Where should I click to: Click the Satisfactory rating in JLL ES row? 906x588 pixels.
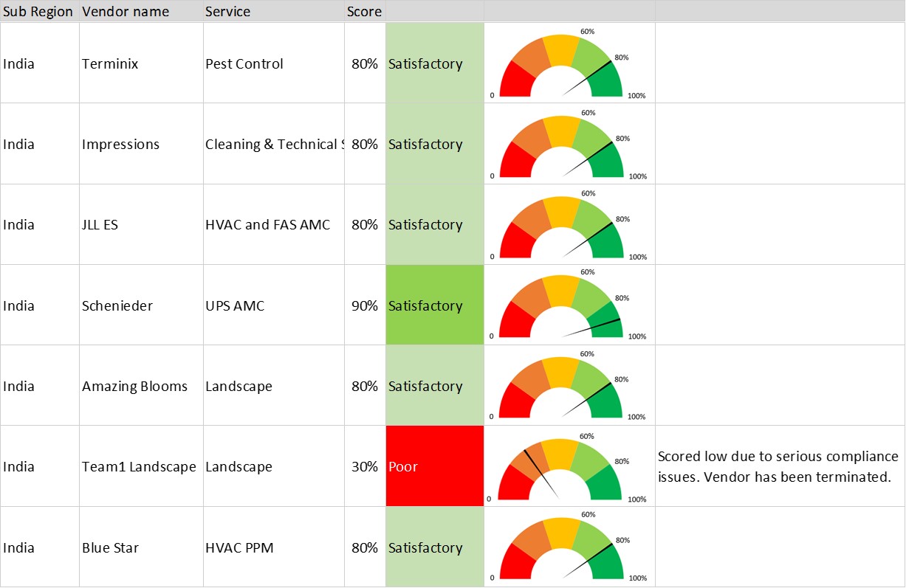434,224
